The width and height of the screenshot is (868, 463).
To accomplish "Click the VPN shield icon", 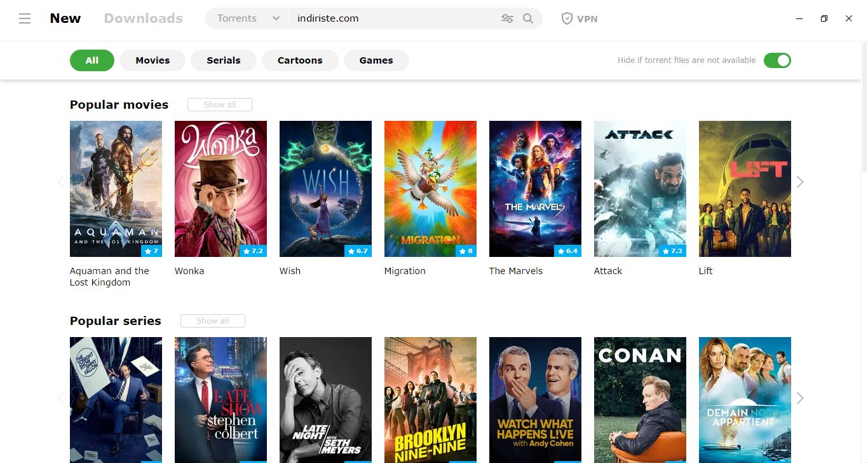I will tap(567, 18).
